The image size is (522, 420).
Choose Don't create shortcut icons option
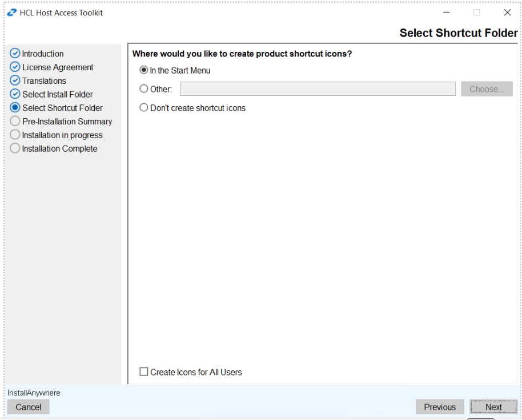[x=144, y=108]
